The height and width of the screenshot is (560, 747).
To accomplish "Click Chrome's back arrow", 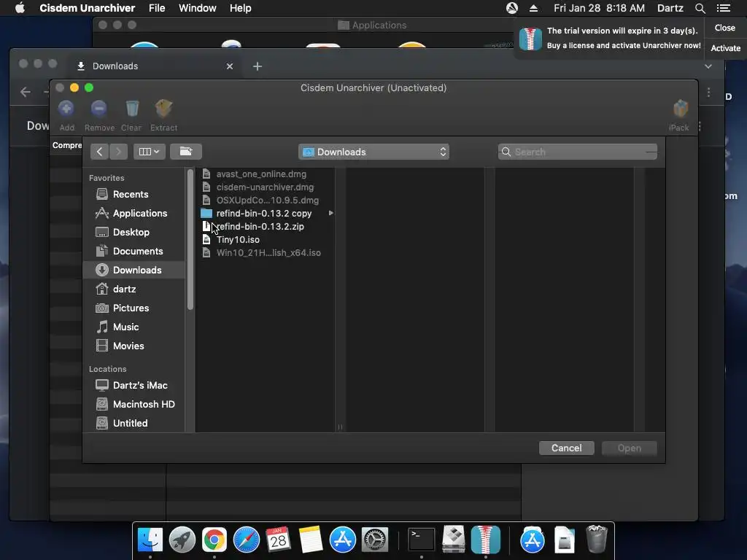I will pyautogui.click(x=26, y=92).
